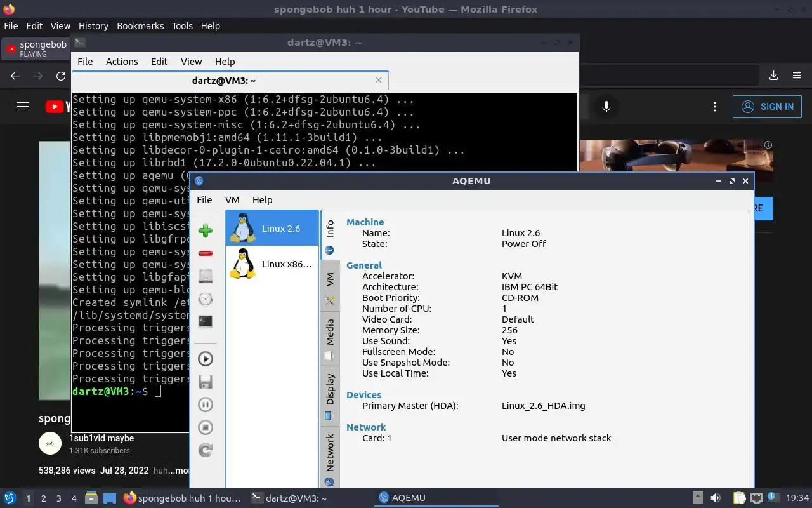Click the Linux_2.6_HDA.img device value
812x508 pixels.
click(x=543, y=405)
